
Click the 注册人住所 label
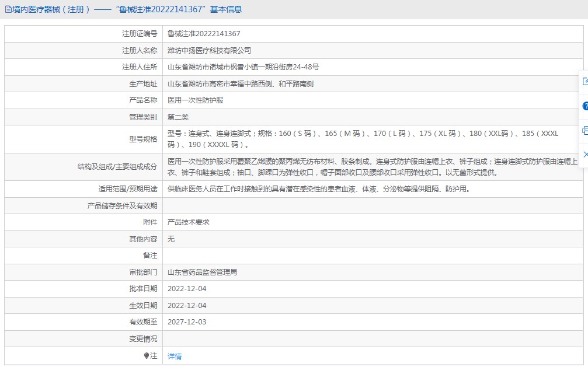point(140,67)
